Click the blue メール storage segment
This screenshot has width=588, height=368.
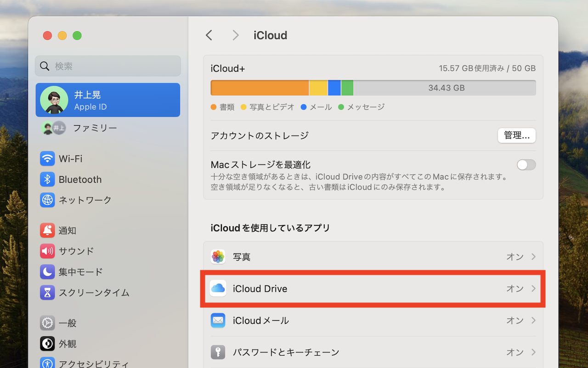(334, 88)
